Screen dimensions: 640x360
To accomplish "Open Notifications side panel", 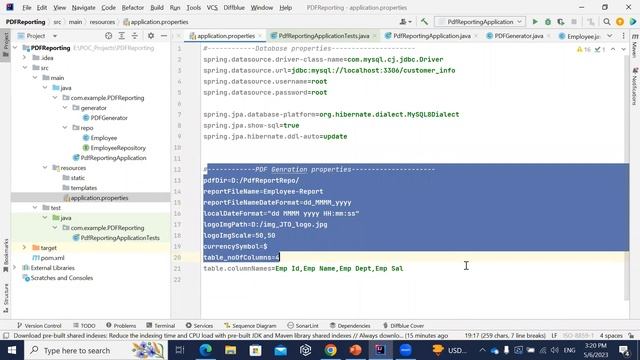I will click(x=635, y=87).
